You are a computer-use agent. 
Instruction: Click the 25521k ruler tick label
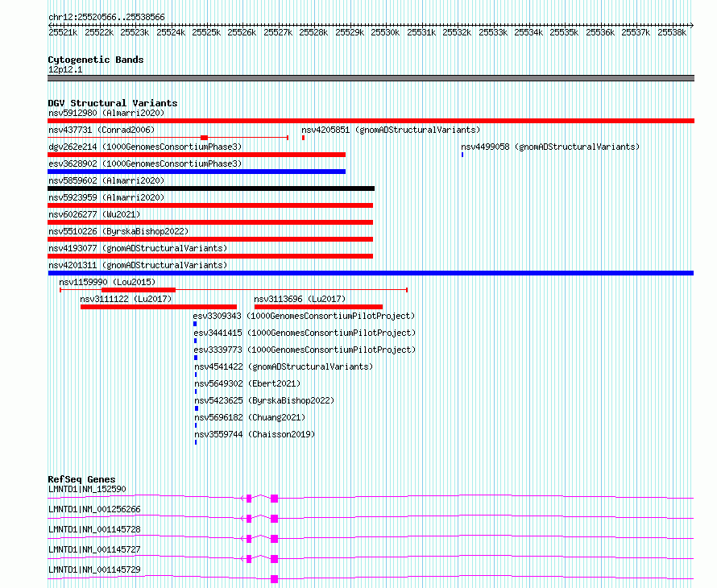63,32
